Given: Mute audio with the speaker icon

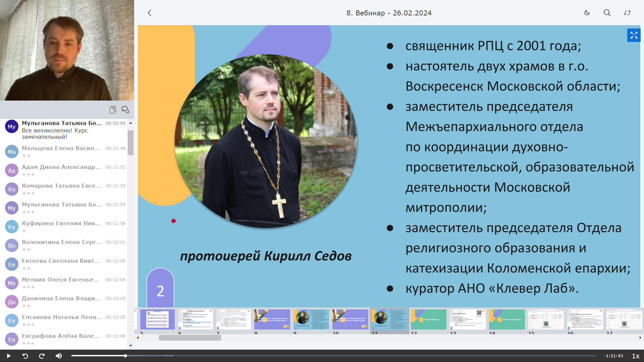Looking at the screenshot, I should tap(59, 356).
